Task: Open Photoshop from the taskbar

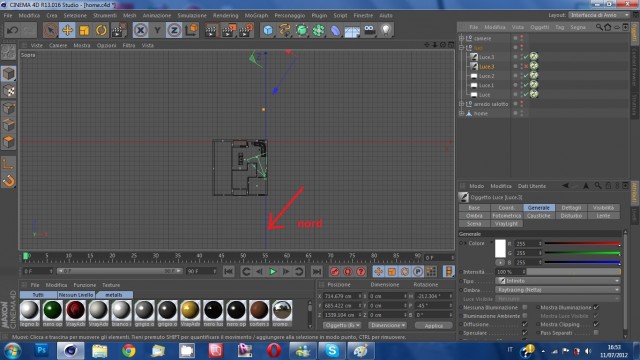Action: [41, 351]
